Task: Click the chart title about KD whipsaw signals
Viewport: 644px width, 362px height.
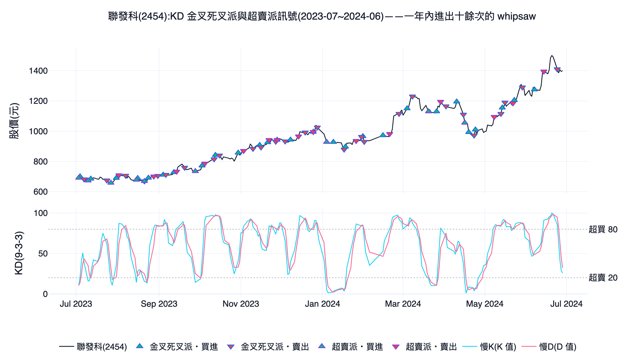Action: coord(322,16)
